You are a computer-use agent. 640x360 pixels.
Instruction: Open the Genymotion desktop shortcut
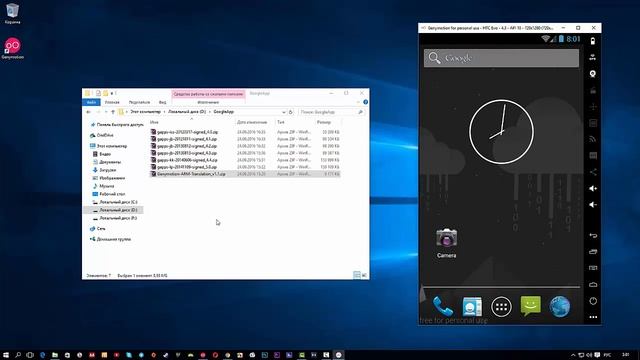12,48
